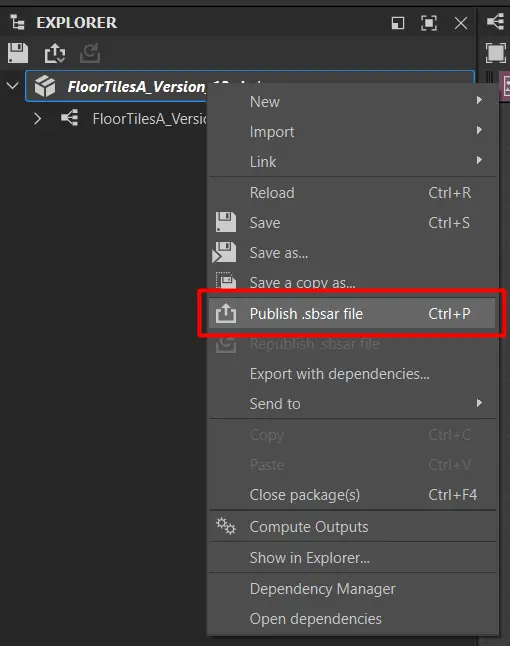The width and height of the screenshot is (510, 646).
Task: Select Save a copy as... menu entry
Action: (352, 281)
